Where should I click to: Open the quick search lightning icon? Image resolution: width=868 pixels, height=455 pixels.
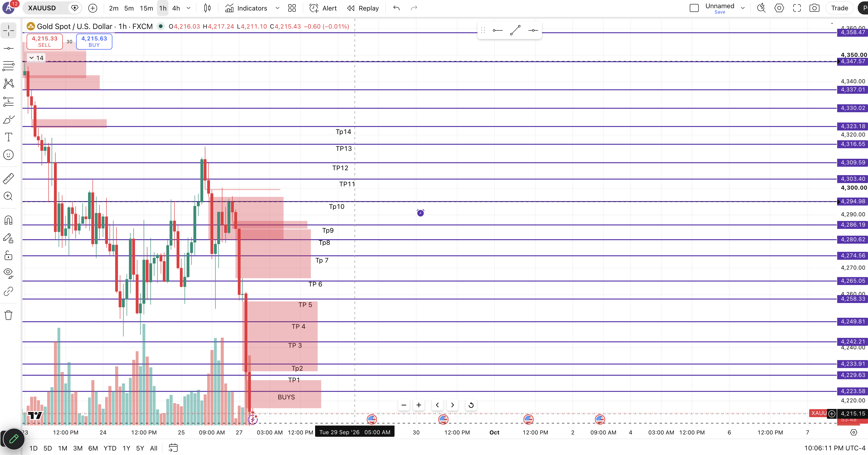click(761, 8)
